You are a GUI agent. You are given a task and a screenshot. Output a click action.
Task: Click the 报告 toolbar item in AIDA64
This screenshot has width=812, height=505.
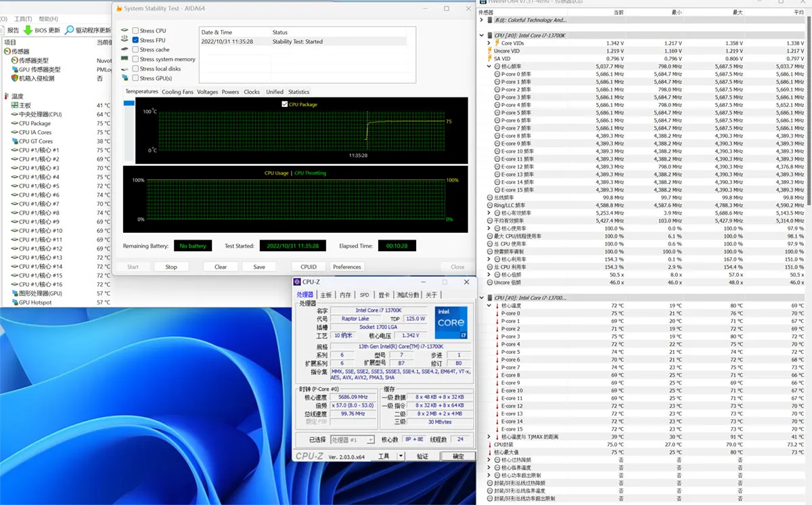click(13, 30)
